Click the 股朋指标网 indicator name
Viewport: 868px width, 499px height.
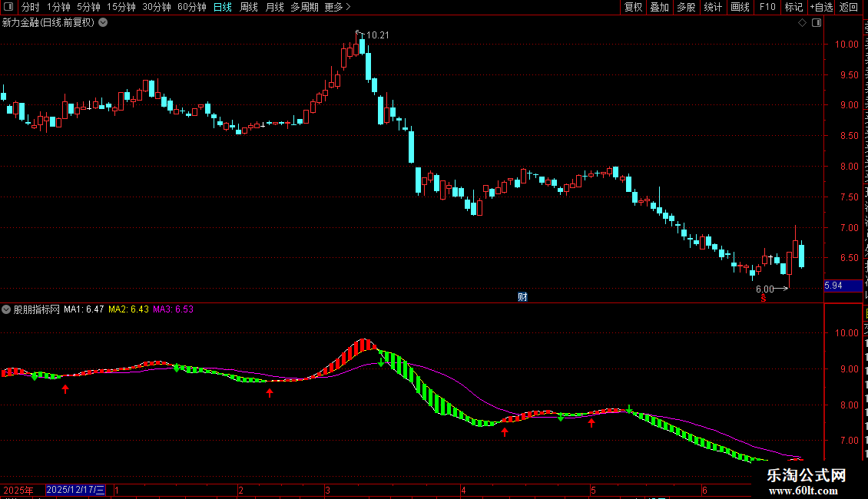37,310
